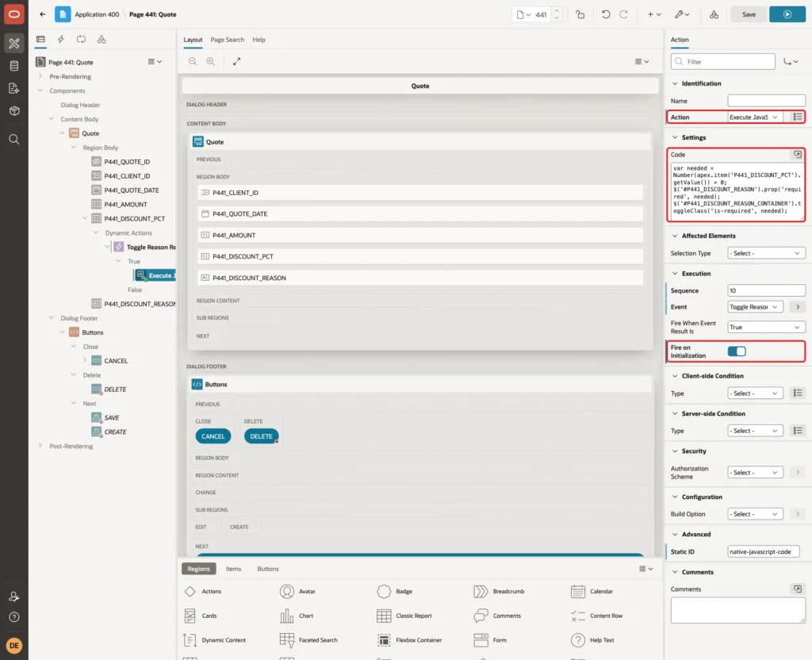This screenshot has width=812, height=660.
Task: Expand the layout pane to full size
Action: click(236, 62)
